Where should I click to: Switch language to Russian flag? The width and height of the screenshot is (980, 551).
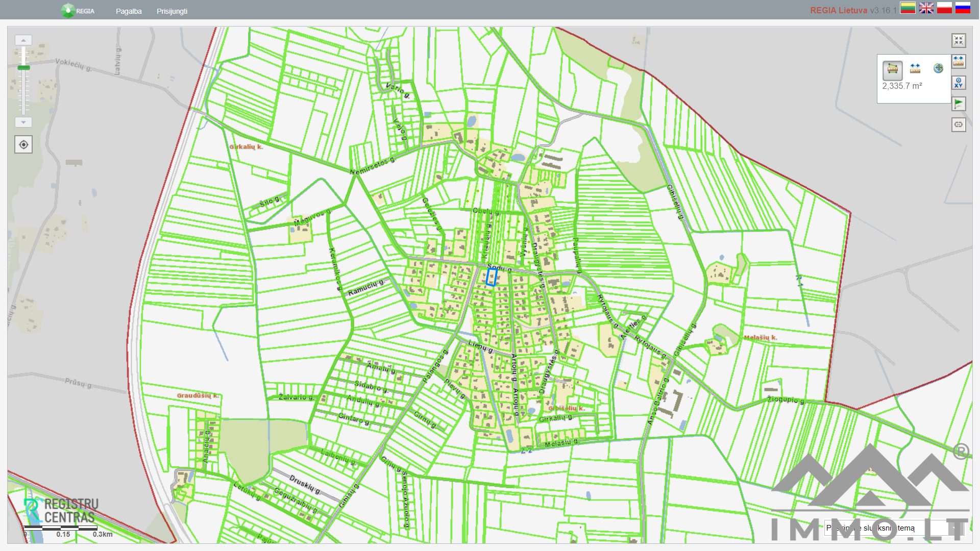coord(963,8)
